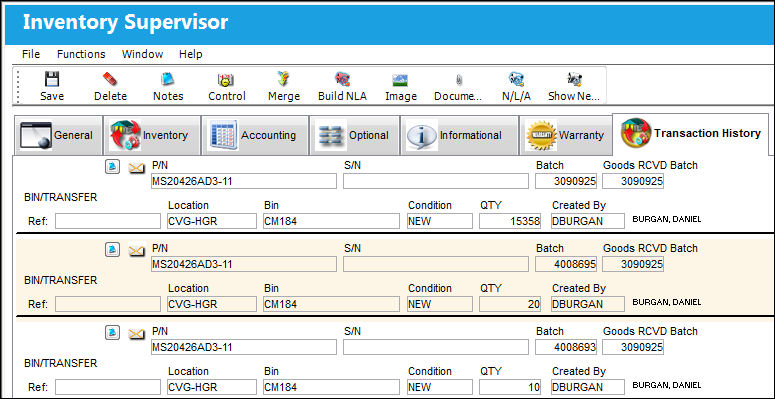Click the QTY field showing 10

pyautogui.click(x=510, y=387)
